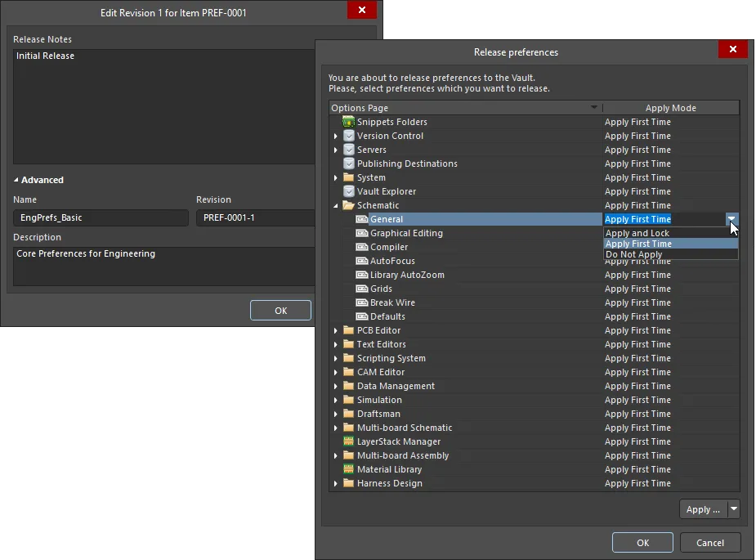756x560 pixels.
Task: Expand the Harness Design tree node
Action: click(x=336, y=484)
